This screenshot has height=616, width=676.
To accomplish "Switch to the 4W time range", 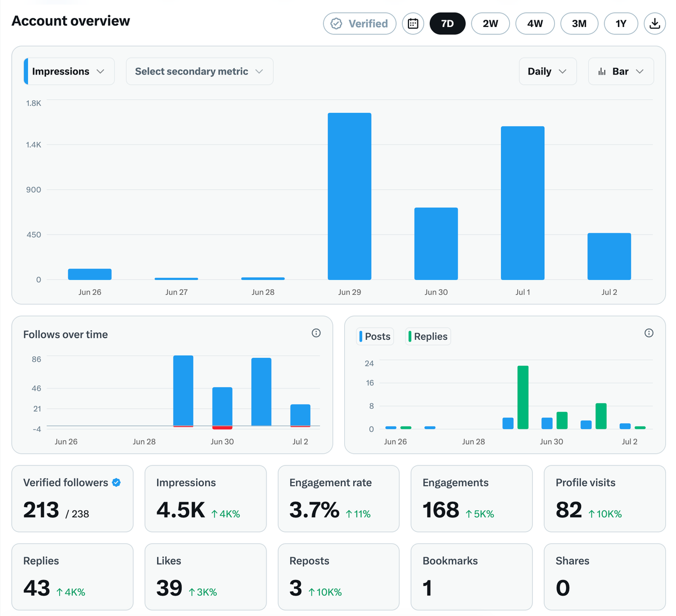I will click(535, 24).
